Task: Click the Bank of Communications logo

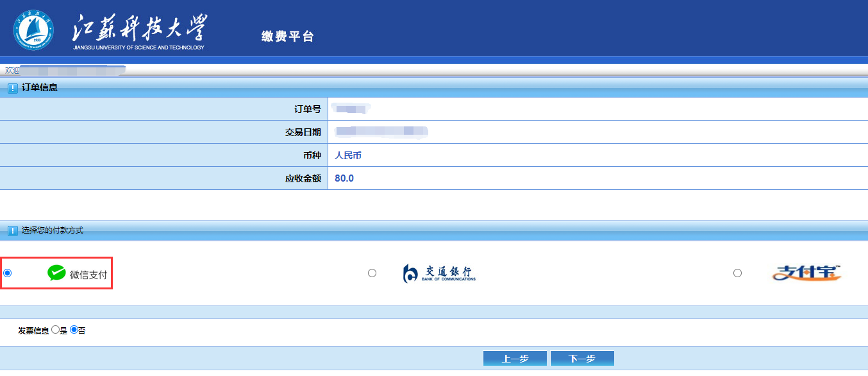Action: click(x=439, y=273)
